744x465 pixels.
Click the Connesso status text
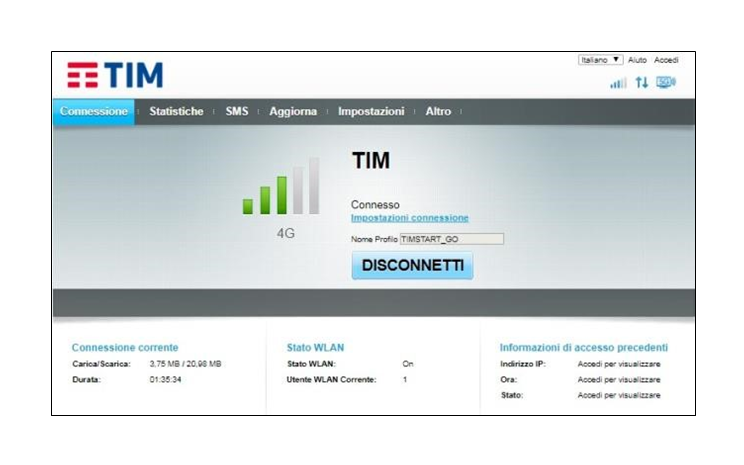(x=375, y=205)
